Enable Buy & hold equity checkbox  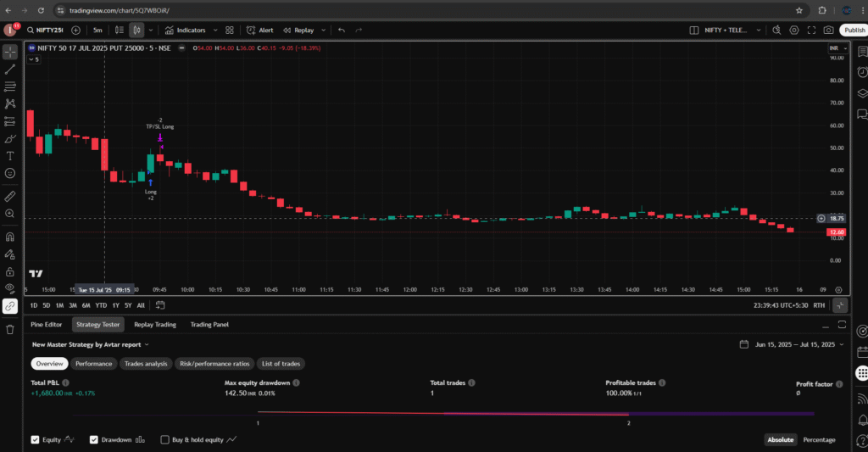click(x=164, y=440)
